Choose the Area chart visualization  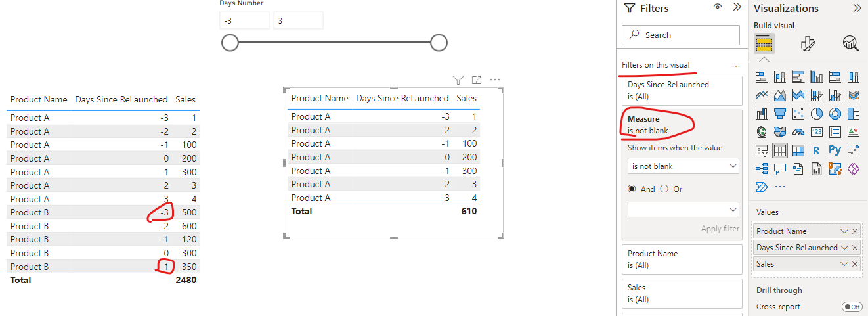click(781, 95)
